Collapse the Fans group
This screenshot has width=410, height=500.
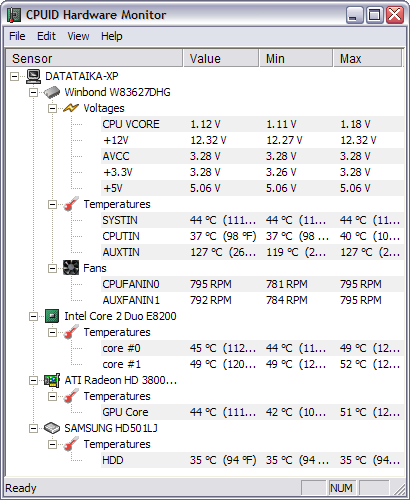coord(52,268)
